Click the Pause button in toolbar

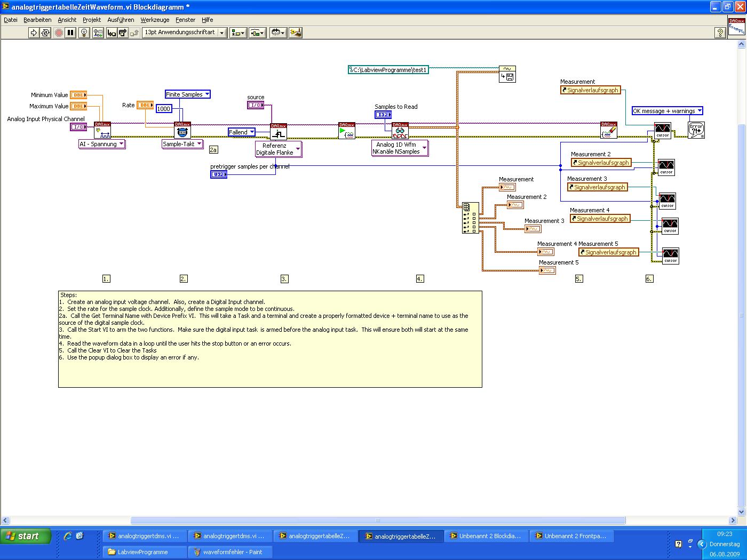[70, 33]
